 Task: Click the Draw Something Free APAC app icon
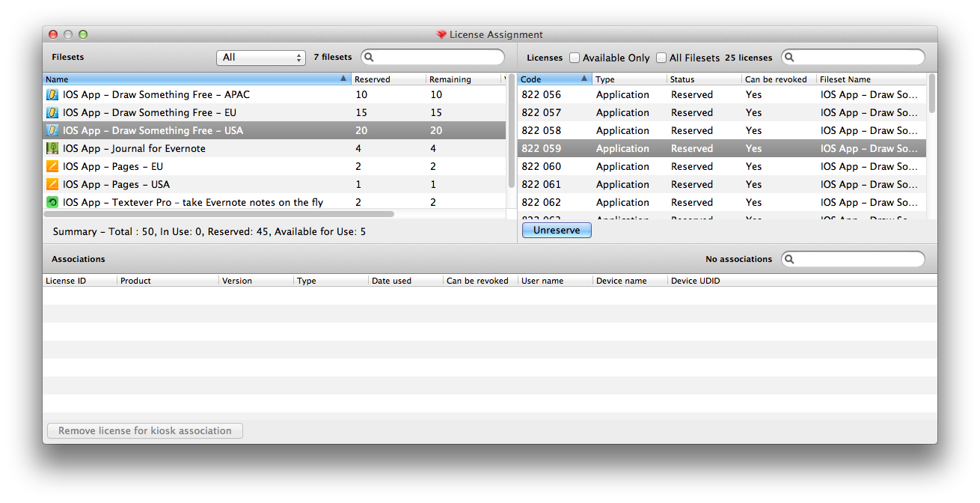coord(52,94)
